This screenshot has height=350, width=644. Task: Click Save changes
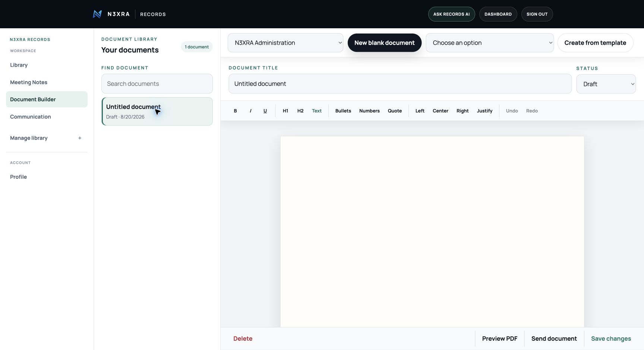click(x=611, y=339)
